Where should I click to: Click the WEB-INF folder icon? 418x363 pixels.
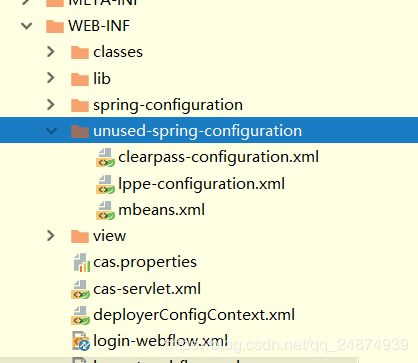tap(55, 26)
